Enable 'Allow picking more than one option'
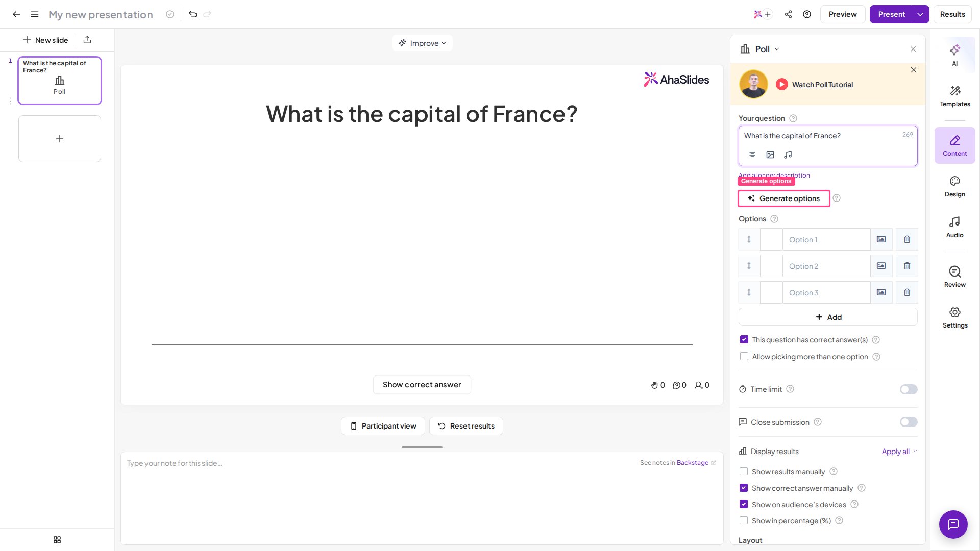Viewport: 980px width, 551px height. [744, 357]
